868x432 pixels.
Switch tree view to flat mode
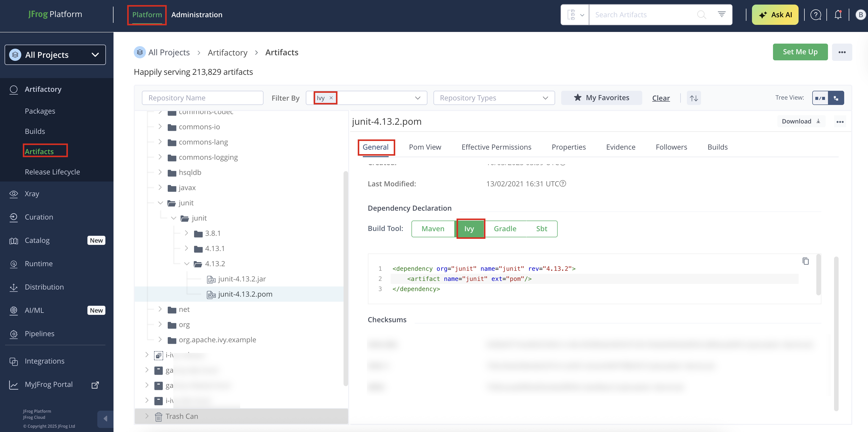[x=820, y=98]
